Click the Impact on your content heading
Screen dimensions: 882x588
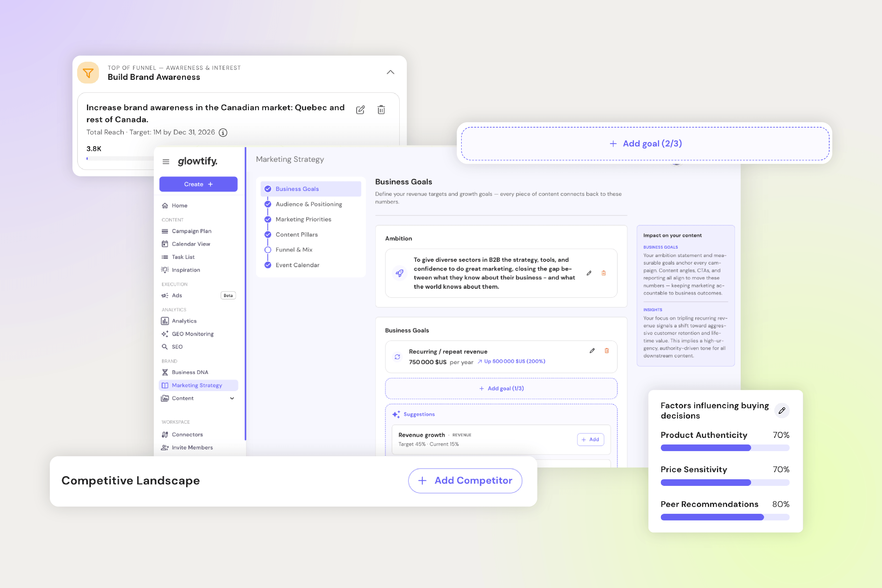click(672, 236)
